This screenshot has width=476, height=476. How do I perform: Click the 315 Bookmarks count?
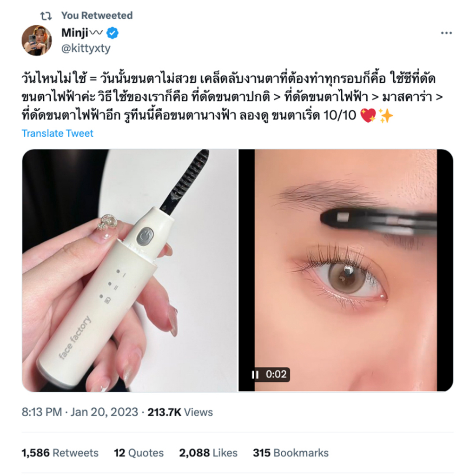(291, 453)
